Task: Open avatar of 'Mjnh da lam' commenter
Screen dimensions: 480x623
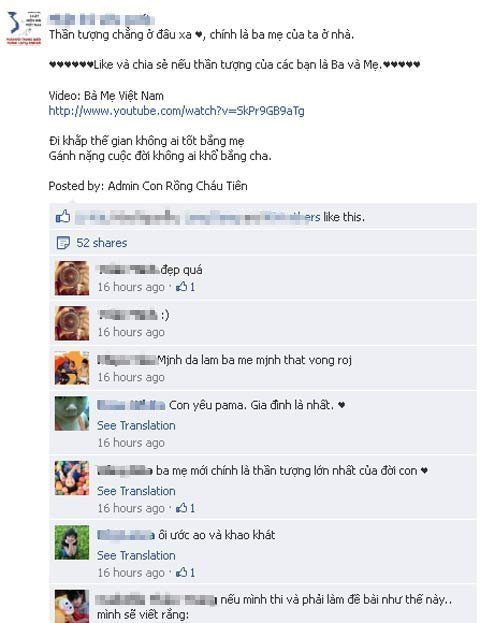Action: coord(72,368)
